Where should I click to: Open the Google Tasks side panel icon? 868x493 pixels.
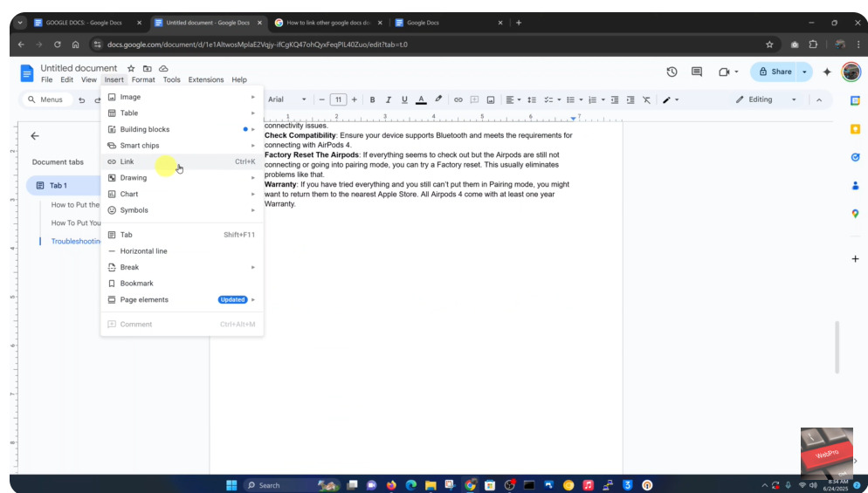click(855, 157)
